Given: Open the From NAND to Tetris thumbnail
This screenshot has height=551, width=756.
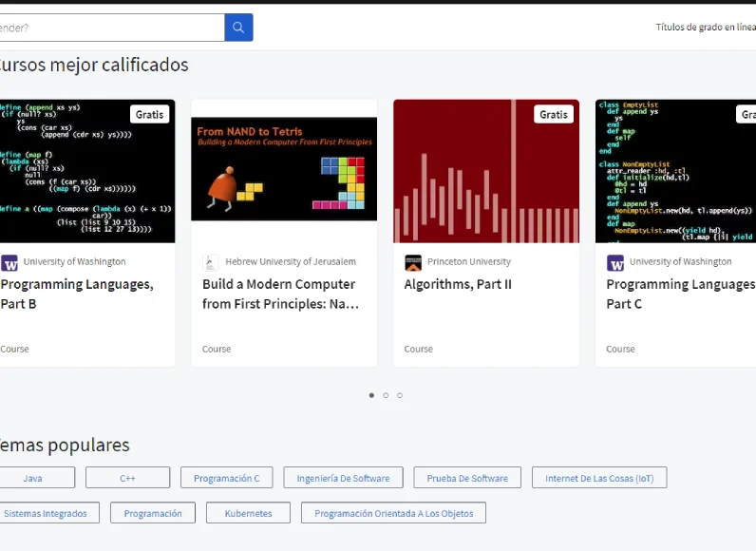Looking at the screenshot, I should point(284,169).
